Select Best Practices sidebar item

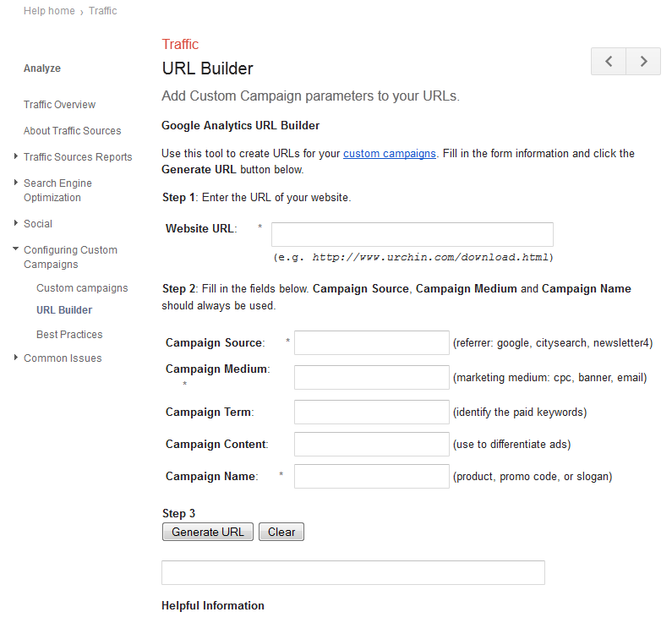point(69,334)
